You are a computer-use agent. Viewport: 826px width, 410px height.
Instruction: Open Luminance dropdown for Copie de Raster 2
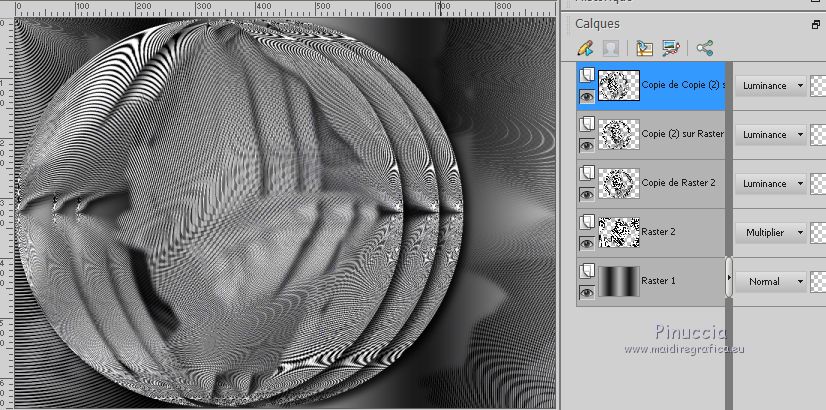pyautogui.click(x=771, y=183)
